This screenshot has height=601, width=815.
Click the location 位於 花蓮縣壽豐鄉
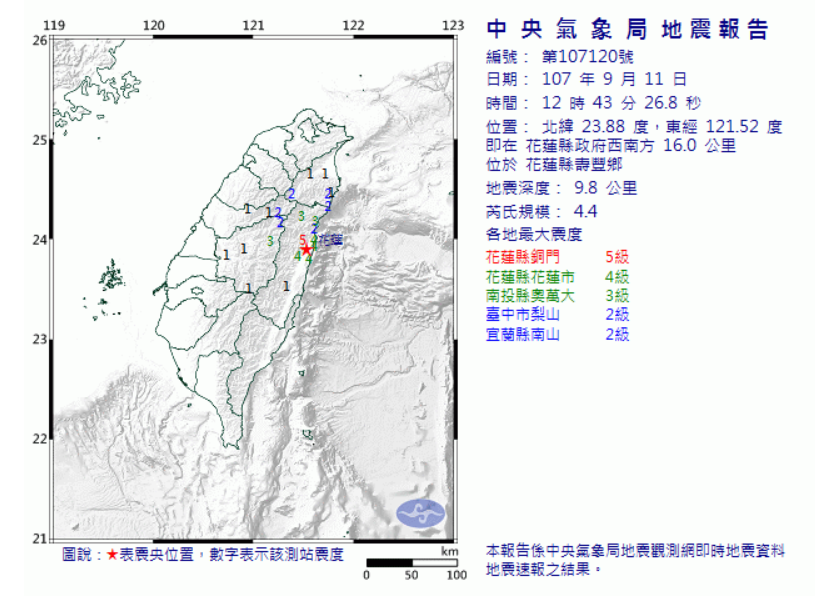pos(554,164)
